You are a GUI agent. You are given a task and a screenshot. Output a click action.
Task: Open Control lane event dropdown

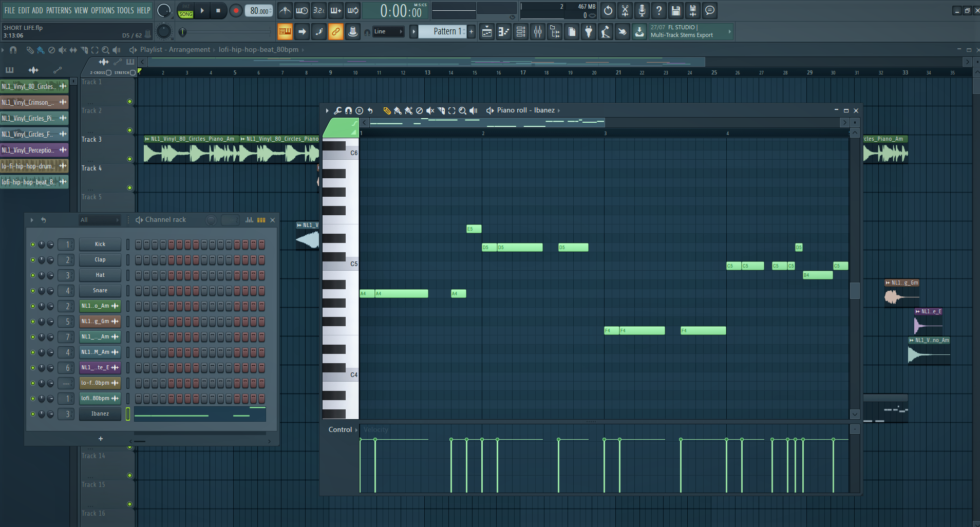coord(343,430)
